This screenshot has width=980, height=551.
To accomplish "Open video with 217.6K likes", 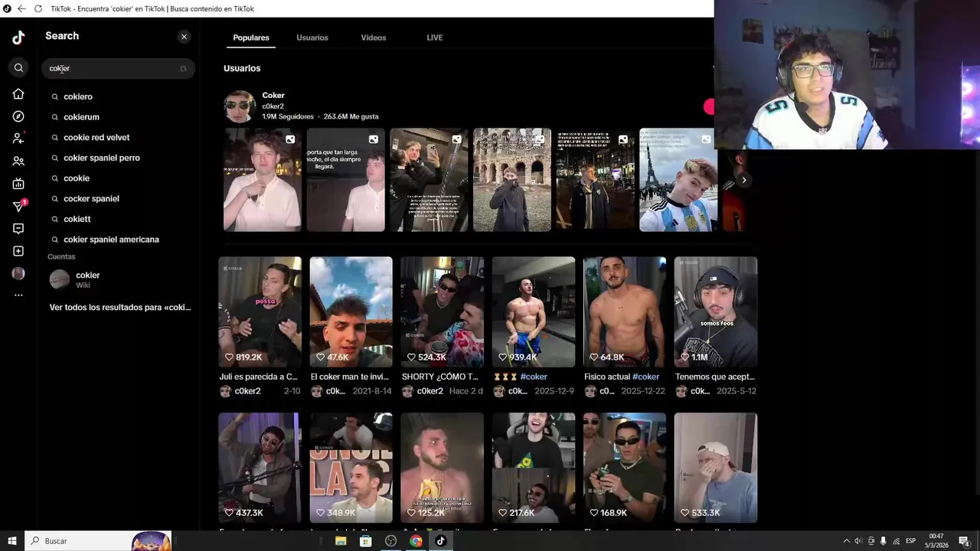I will click(x=534, y=468).
